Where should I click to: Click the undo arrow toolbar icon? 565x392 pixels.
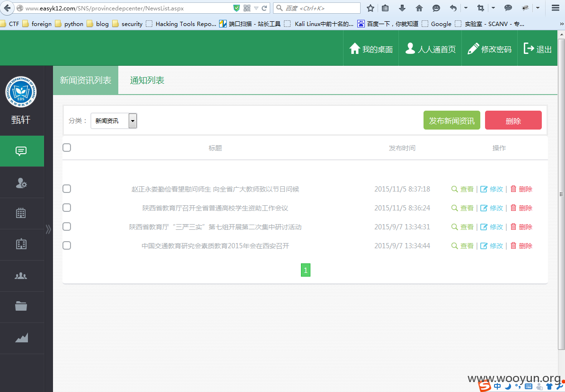point(453,8)
